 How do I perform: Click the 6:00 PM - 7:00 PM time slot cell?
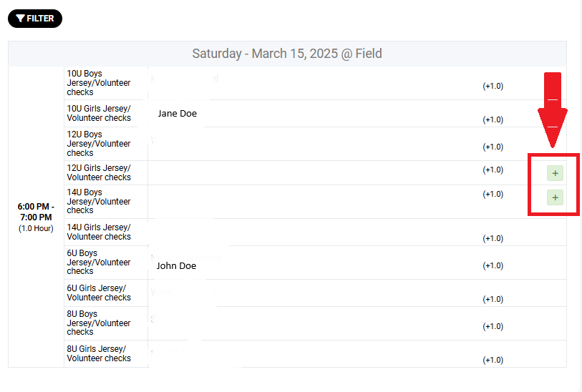[x=36, y=212]
